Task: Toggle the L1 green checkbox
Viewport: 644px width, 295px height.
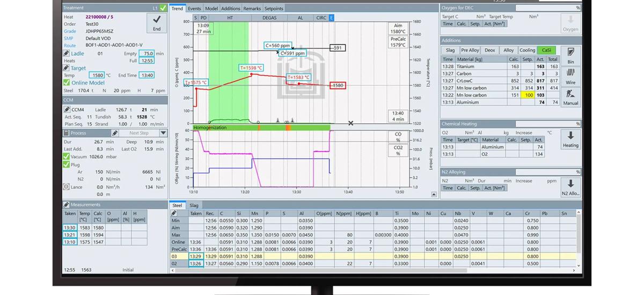Action: [163, 8]
